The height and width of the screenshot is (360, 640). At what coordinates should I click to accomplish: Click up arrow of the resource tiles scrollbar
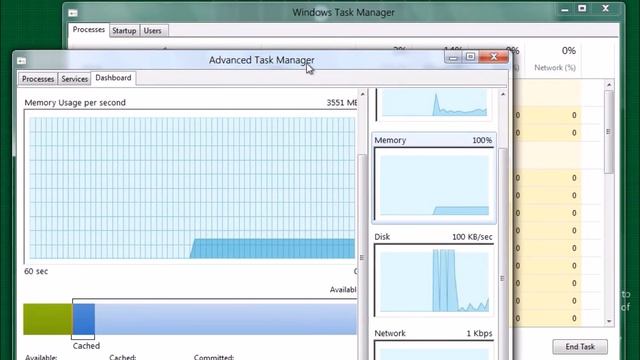(x=503, y=94)
